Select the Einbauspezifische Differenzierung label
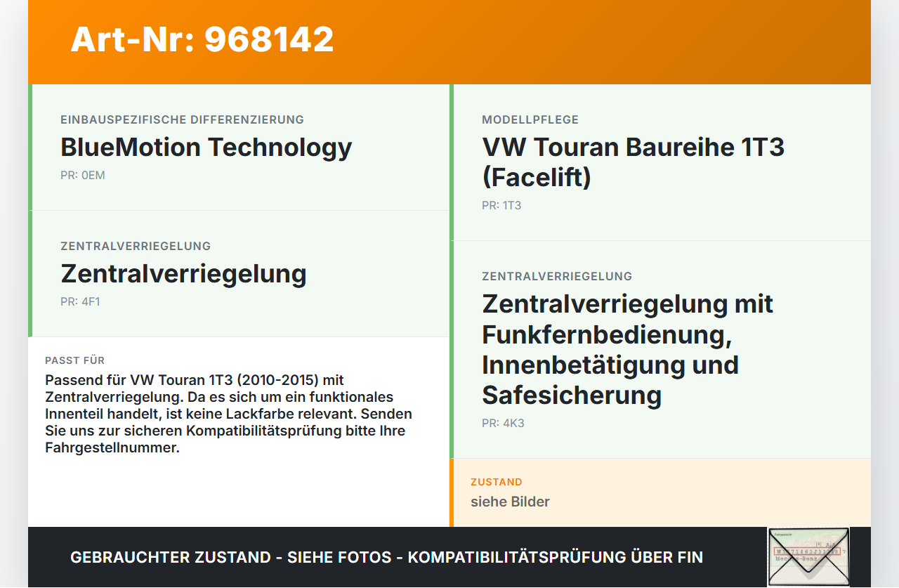This screenshot has width=899, height=588. point(183,119)
